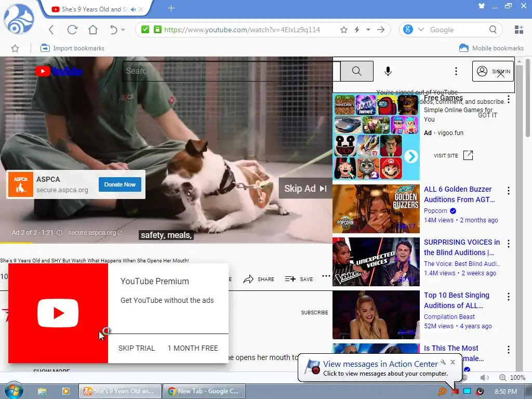This screenshot has width=532, height=399.
Task: Click the bookmarks bar star icon
Action: tap(15, 48)
